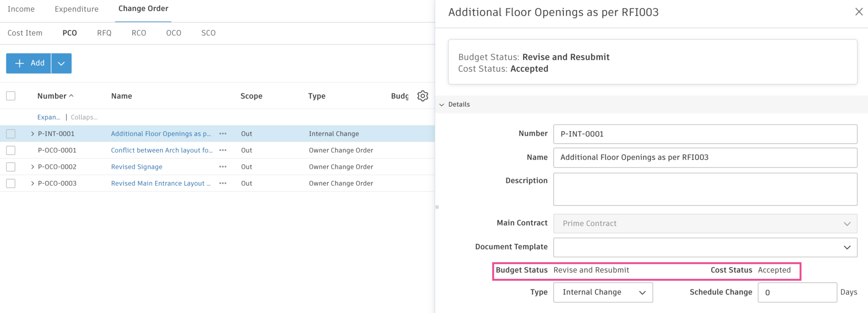Toggle the select-all checkbox in table header

pyautogui.click(x=11, y=96)
